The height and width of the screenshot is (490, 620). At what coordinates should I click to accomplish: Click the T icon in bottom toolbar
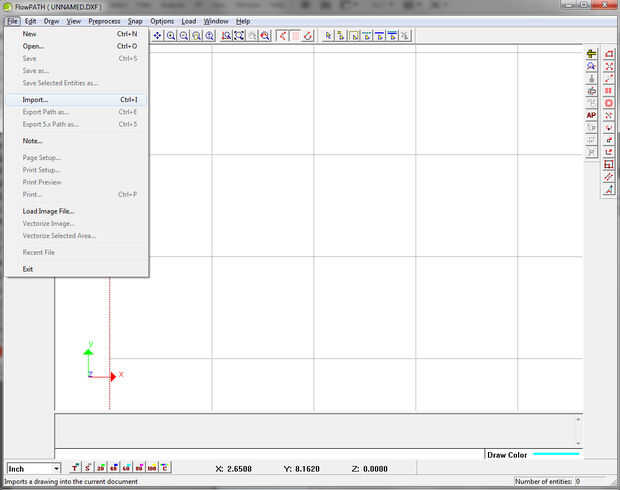[75, 468]
